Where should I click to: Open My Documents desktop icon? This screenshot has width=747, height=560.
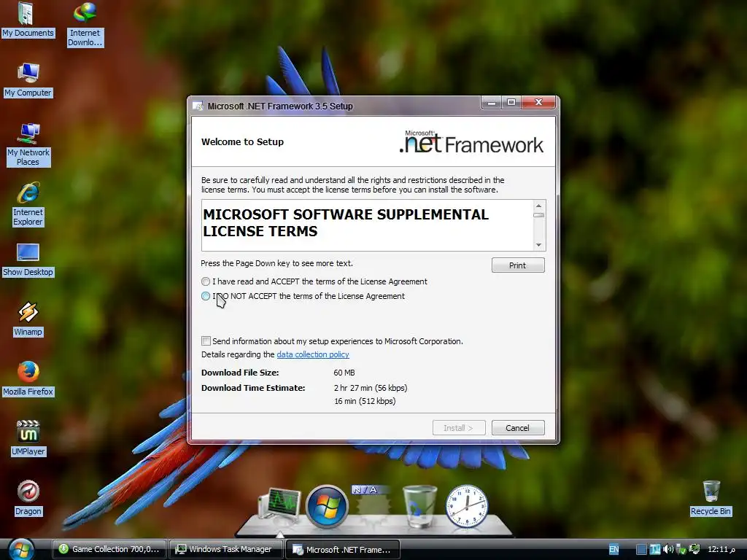[x=28, y=20]
